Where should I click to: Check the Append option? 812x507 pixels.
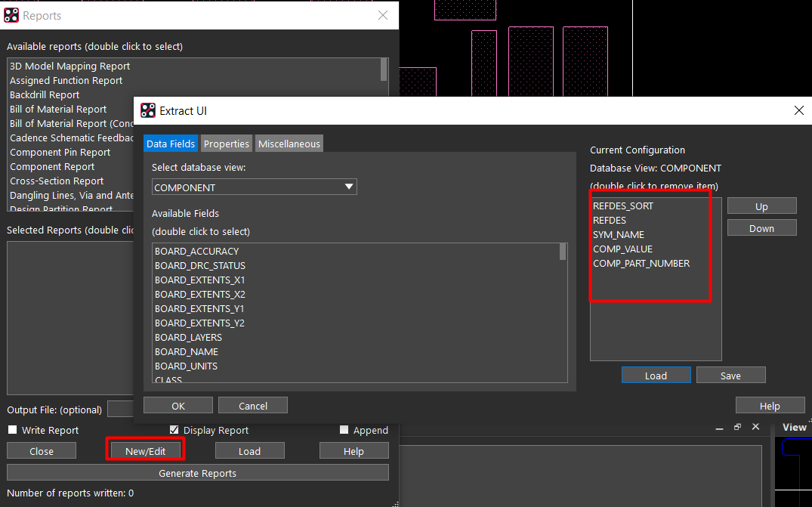[344, 430]
